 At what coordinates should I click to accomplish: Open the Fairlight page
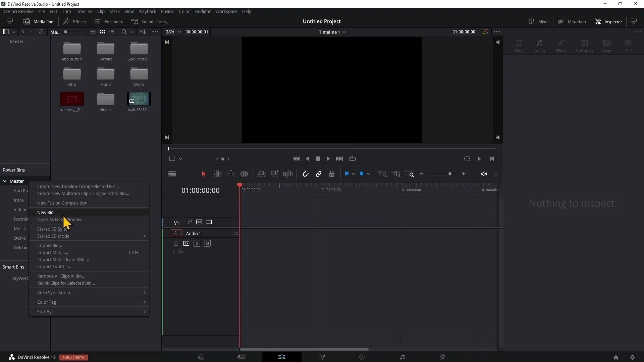pos(402,357)
